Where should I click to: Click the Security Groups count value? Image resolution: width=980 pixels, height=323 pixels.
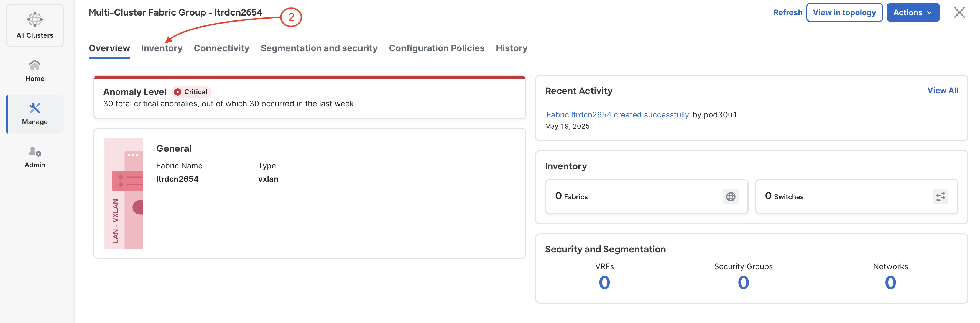(x=743, y=283)
